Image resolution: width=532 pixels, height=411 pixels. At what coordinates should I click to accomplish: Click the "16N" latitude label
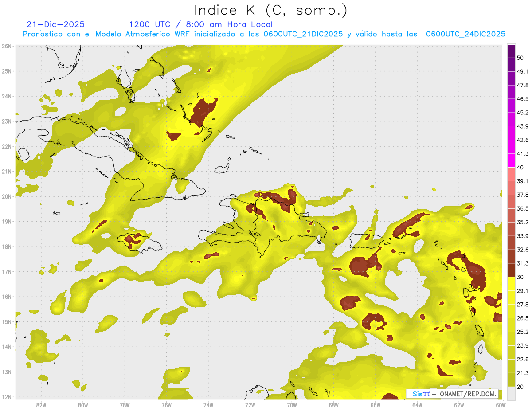click(7, 297)
